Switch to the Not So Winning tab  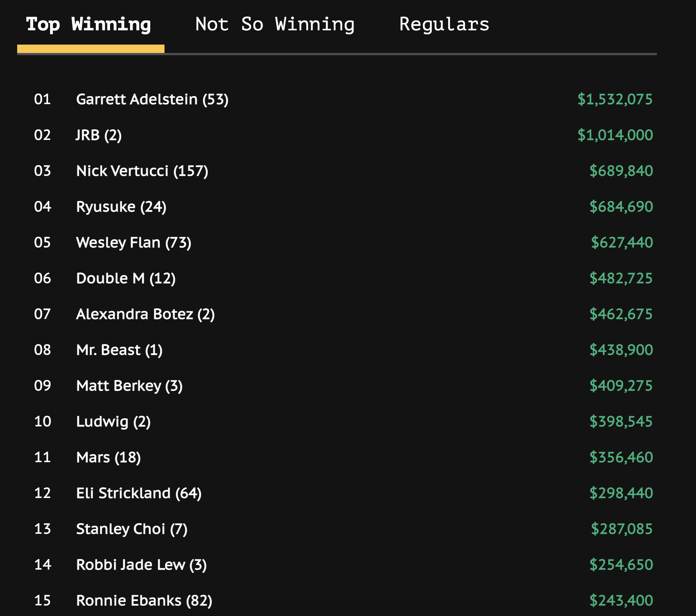pyautogui.click(x=275, y=25)
